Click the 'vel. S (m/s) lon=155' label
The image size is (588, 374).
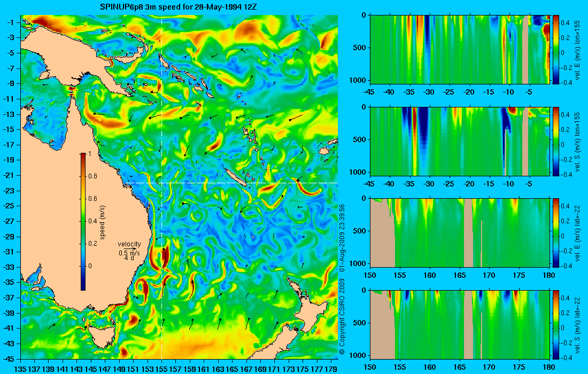tap(578, 141)
